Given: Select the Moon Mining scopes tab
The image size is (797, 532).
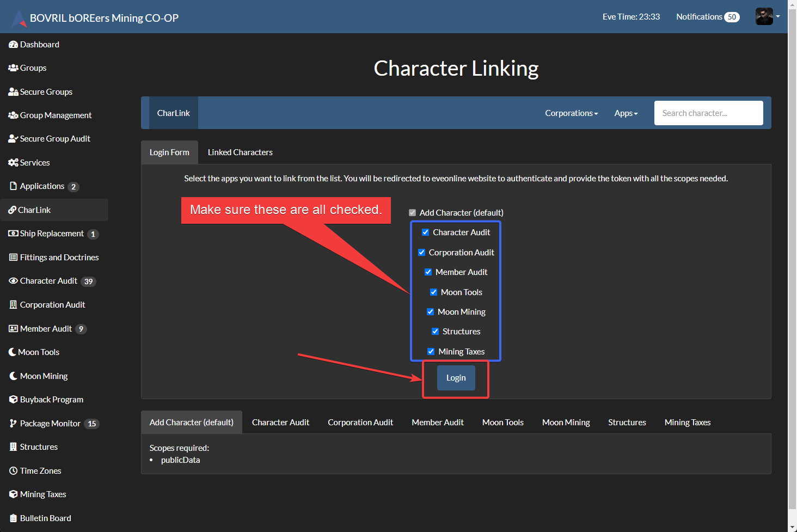Looking at the screenshot, I should tap(566, 422).
